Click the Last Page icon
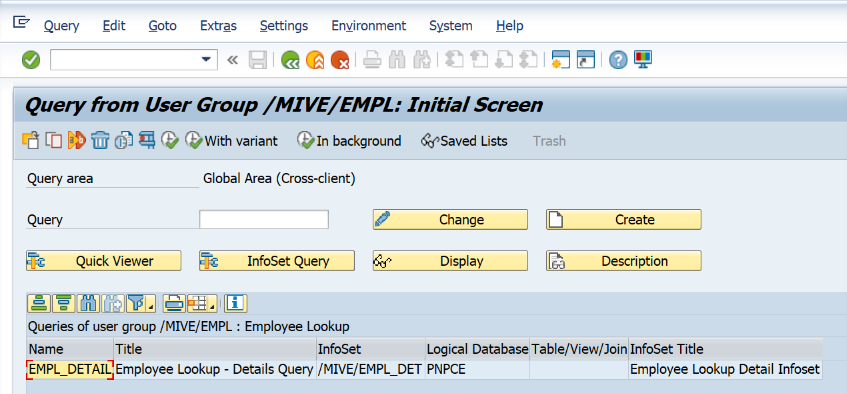 click(528, 60)
